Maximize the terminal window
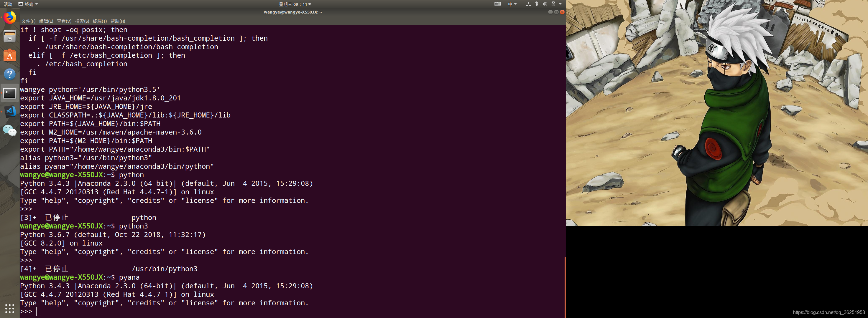The image size is (868, 318). (556, 12)
